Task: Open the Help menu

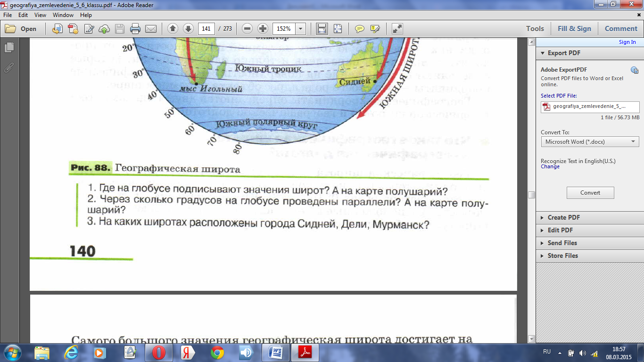Action: click(x=86, y=15)
